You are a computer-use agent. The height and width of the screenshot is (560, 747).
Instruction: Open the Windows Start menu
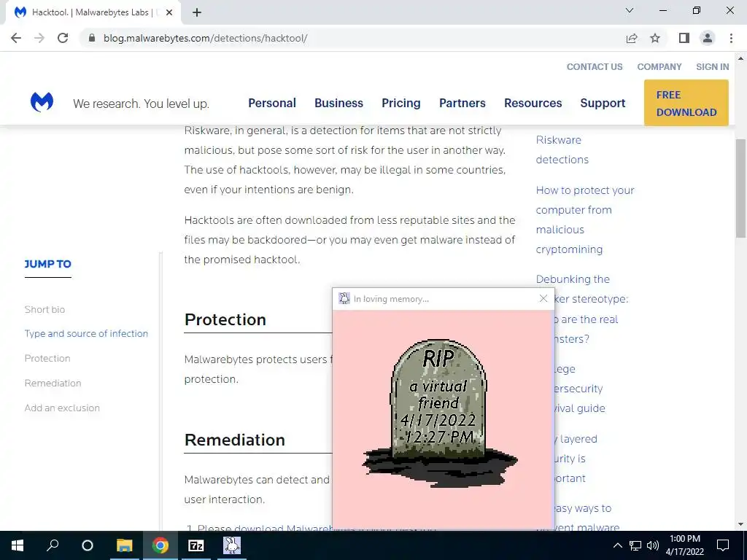click(18, 545)
